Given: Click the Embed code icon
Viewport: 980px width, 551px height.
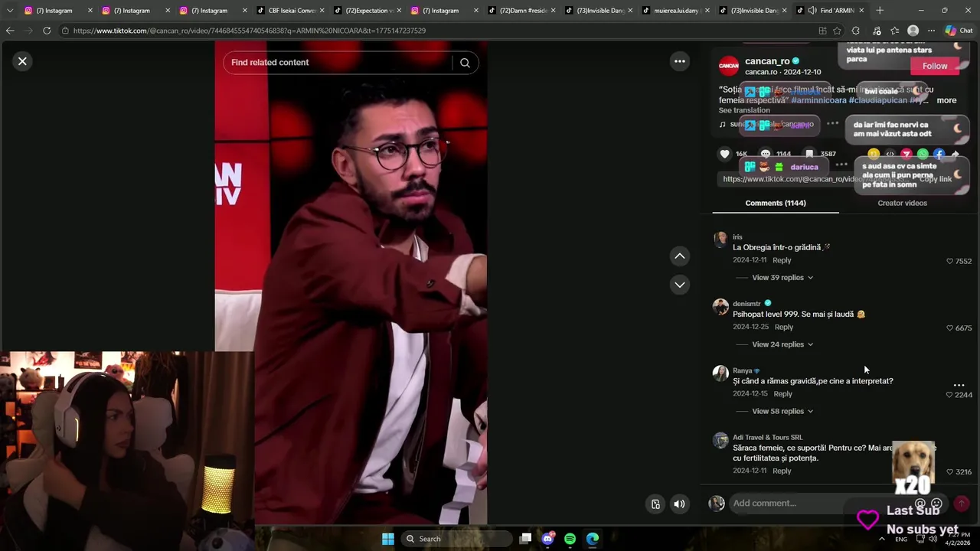Looking at the screenshot, I should coord(890,155).
